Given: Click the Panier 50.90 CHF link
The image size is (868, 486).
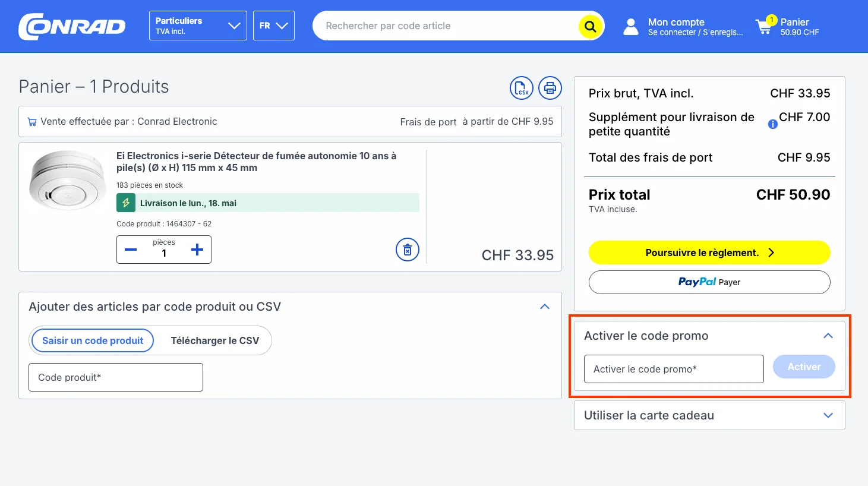Looking at the screenshot, I should (800, 27).
